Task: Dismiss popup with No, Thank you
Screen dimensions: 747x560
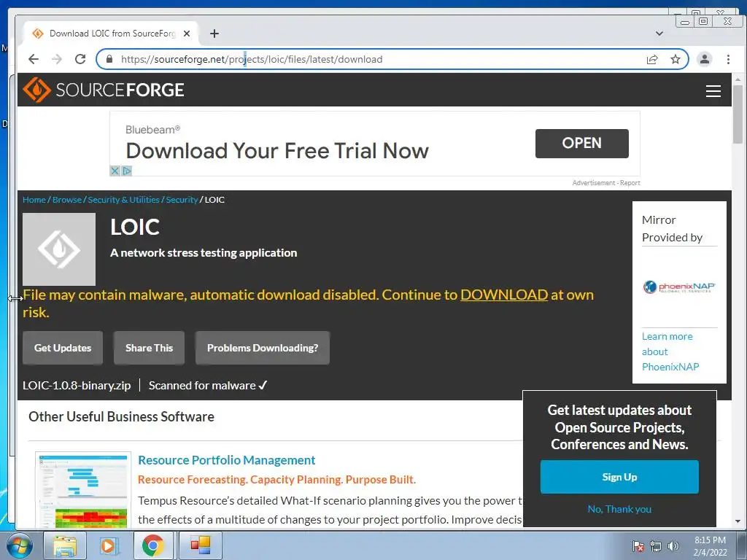Action: (619, 509)
